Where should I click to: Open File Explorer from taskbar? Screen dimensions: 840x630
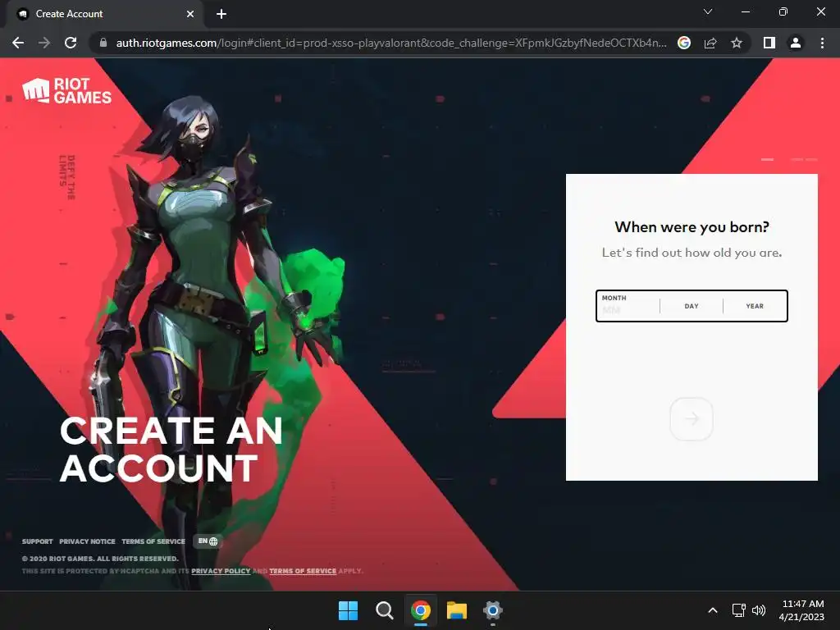(457, 610)
